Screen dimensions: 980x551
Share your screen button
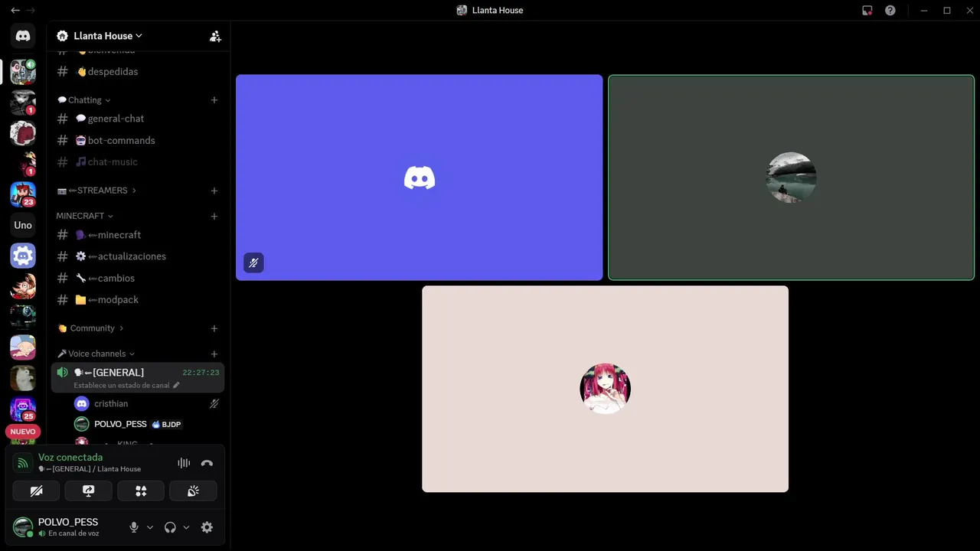88,491
